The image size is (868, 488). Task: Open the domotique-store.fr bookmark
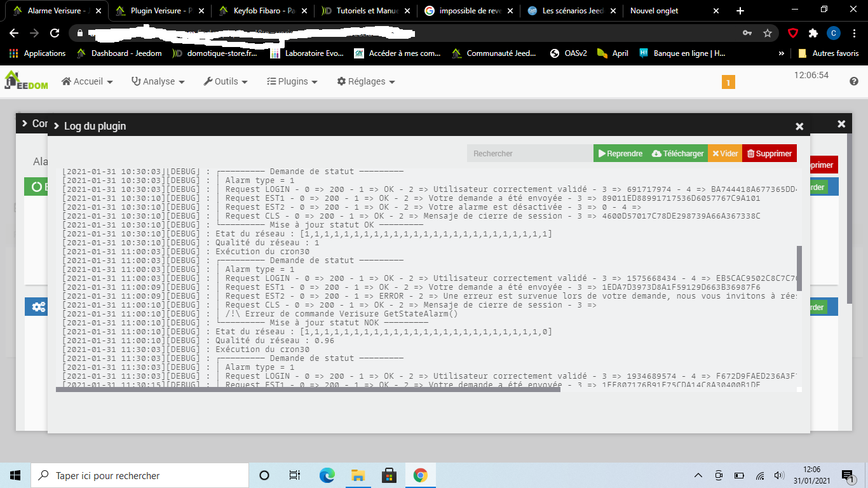(215, 53)
